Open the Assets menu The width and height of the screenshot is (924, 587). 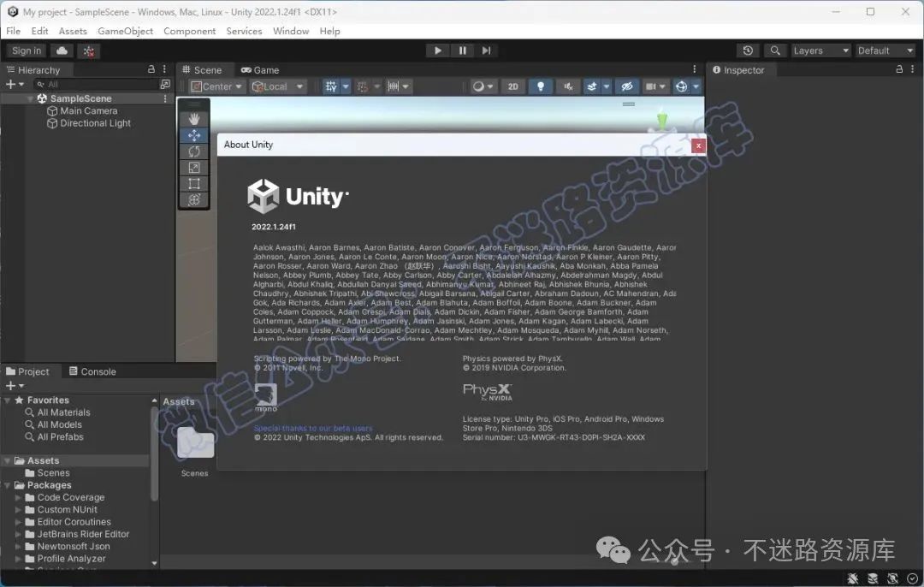pos(73,32)
